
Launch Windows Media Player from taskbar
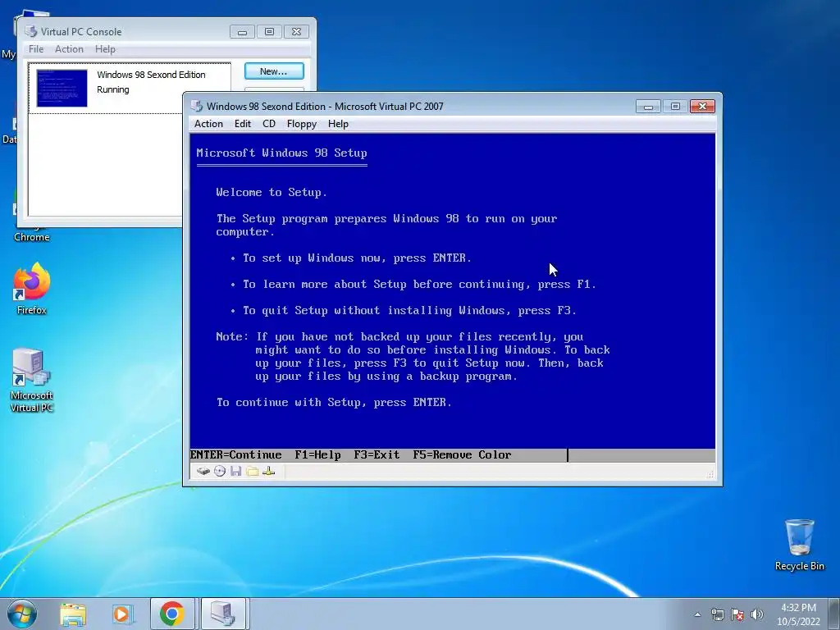click(122, 614)
